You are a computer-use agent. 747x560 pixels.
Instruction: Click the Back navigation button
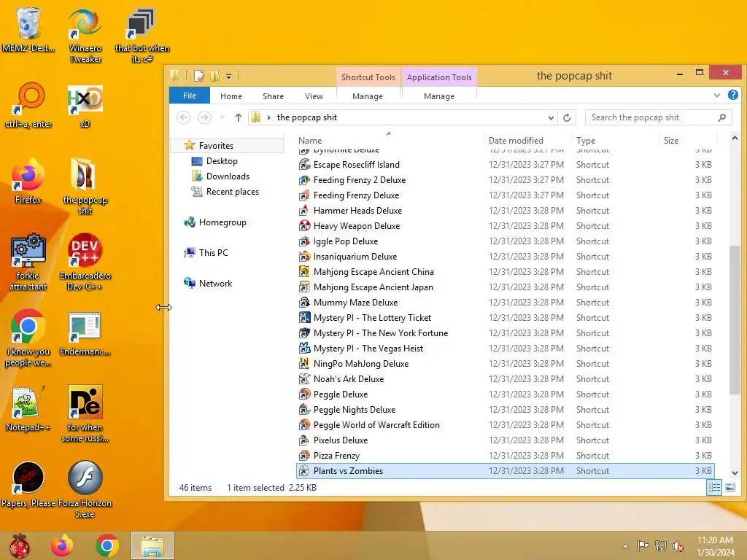(x=183, y=117)
